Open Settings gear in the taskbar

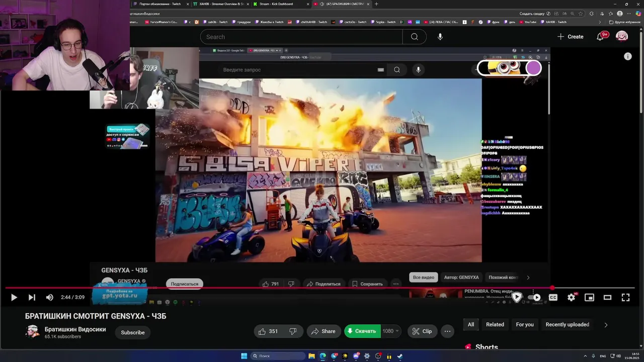coord(367,356)
